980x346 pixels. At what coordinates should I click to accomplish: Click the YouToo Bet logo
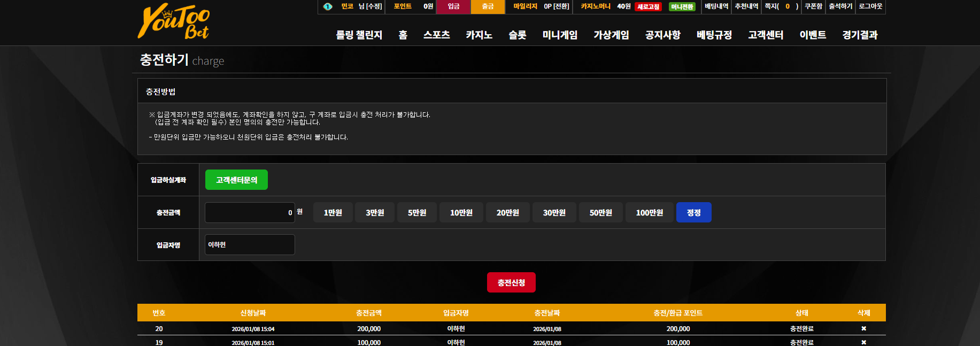pyautogui.click(x=173, y=22)
